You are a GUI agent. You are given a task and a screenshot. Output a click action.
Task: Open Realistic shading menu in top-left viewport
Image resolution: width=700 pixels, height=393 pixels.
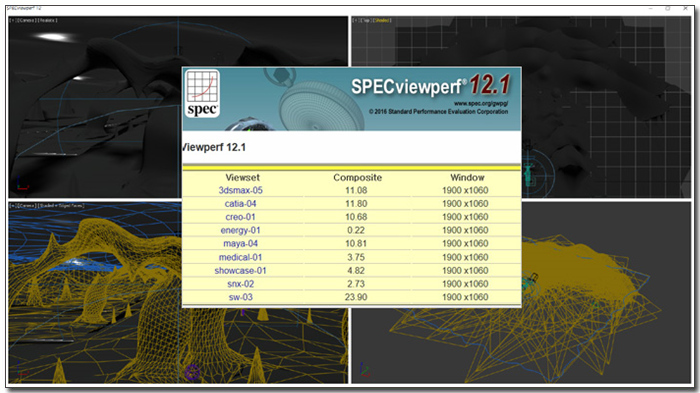[47, 21]
